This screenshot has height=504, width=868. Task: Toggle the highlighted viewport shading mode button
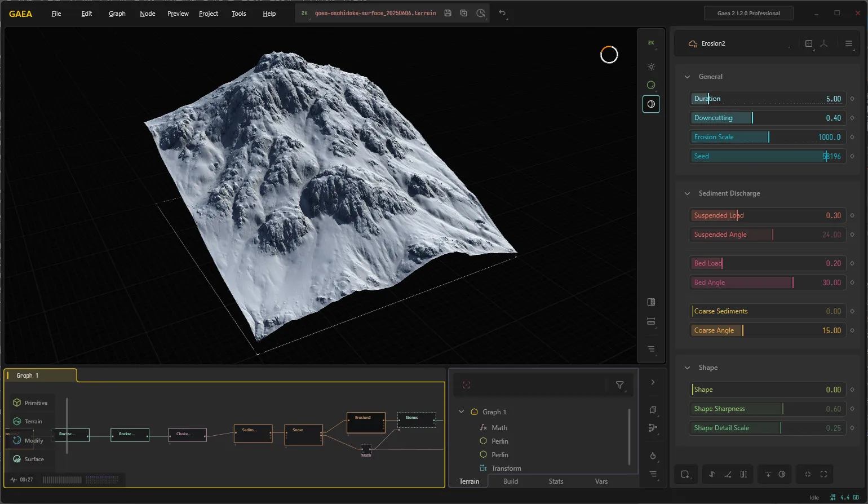click(651, 104)
